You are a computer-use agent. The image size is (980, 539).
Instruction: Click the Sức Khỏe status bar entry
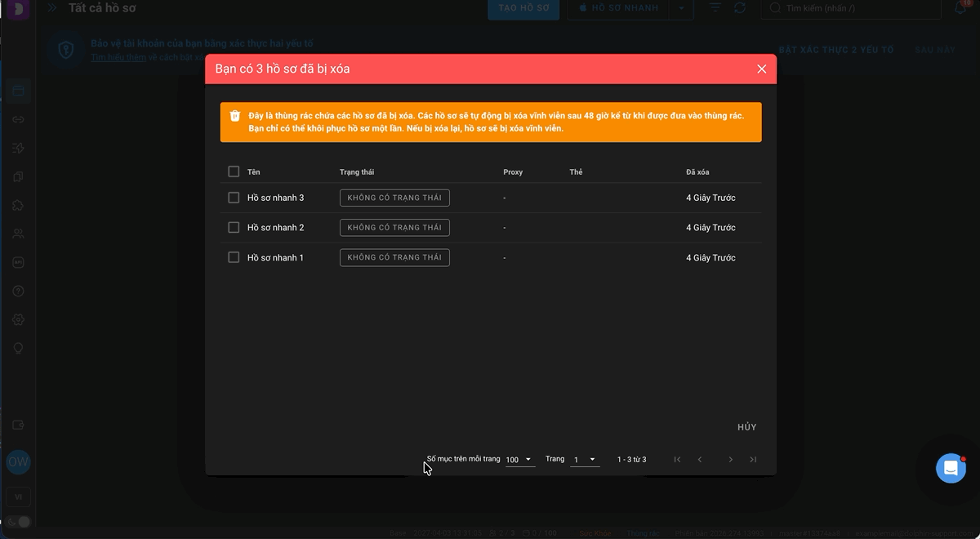pyautogui.click(x=595, y=533)
